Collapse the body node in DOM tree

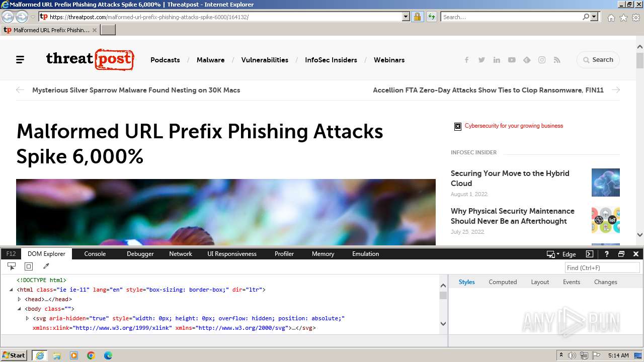[20, 309]
